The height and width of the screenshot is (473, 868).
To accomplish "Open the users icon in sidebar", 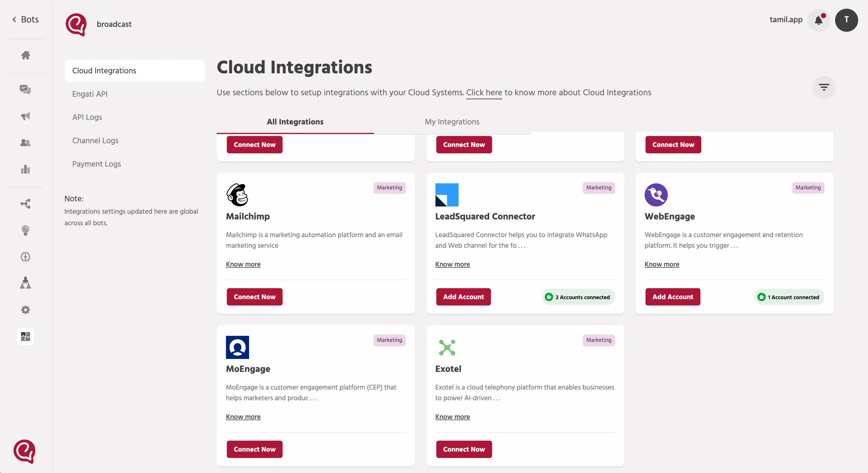I will pos(25,143).
